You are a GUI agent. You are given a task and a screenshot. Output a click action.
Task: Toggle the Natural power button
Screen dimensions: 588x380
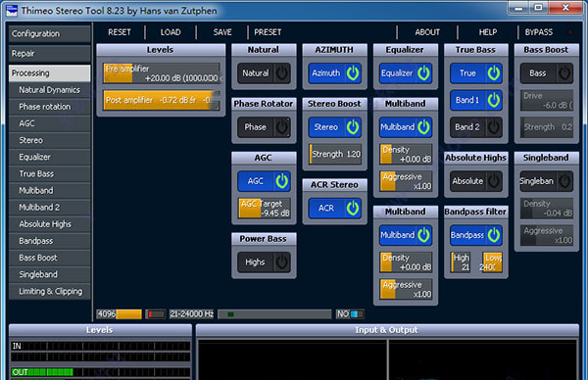tap(264, 73)
